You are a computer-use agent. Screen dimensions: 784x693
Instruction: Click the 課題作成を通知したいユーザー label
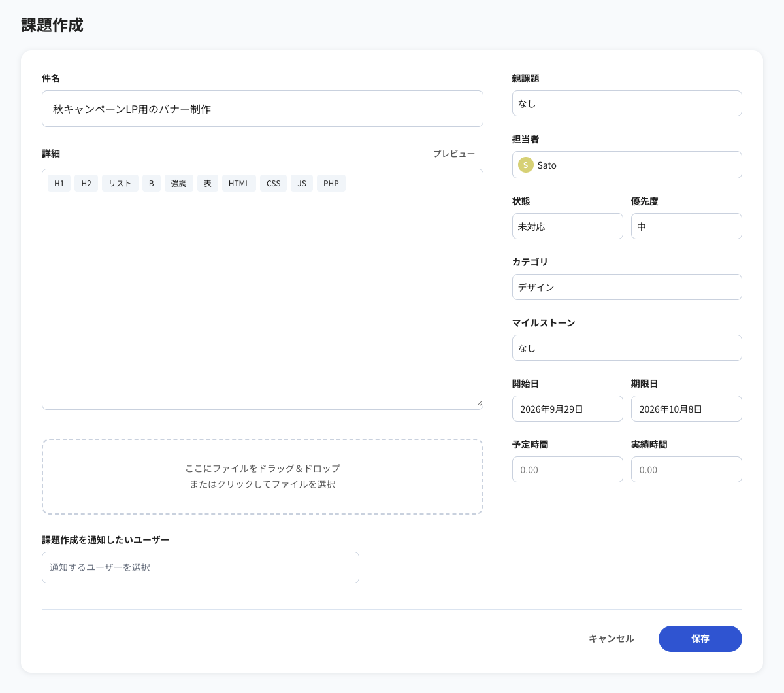pyautogui.click(x=106, y=540)
